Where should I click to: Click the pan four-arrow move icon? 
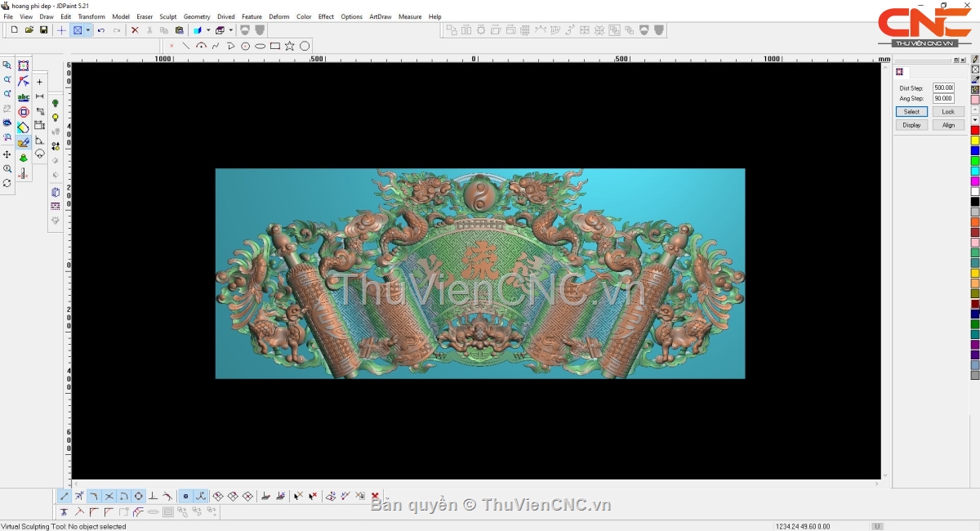[7, 154]
